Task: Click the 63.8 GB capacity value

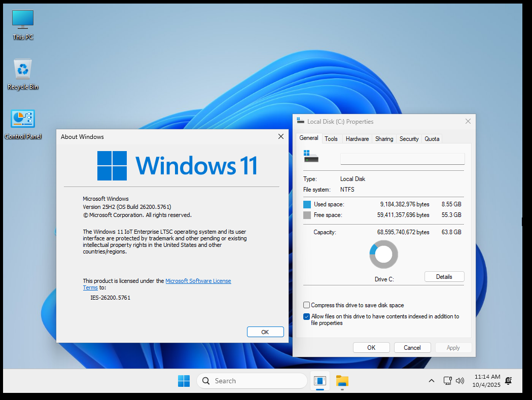Action: click(451, 232)
